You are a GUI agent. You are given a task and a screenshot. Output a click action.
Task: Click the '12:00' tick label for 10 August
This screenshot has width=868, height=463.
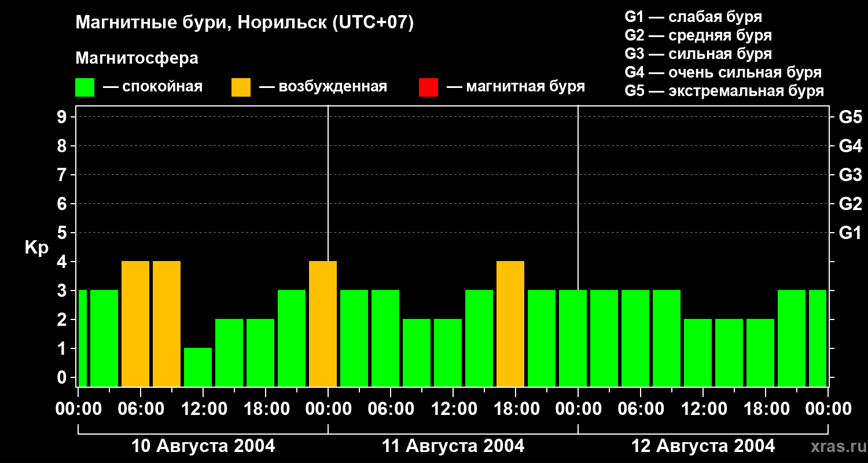203,409
